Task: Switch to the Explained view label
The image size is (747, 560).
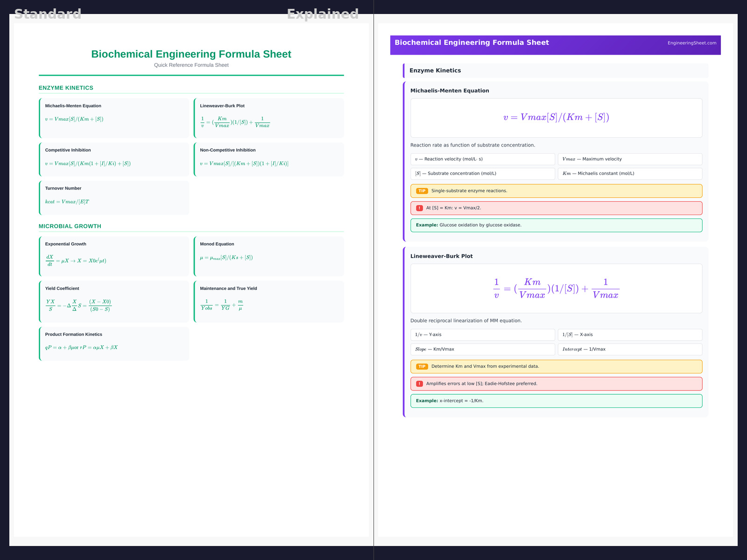Action: click(323, 14)
